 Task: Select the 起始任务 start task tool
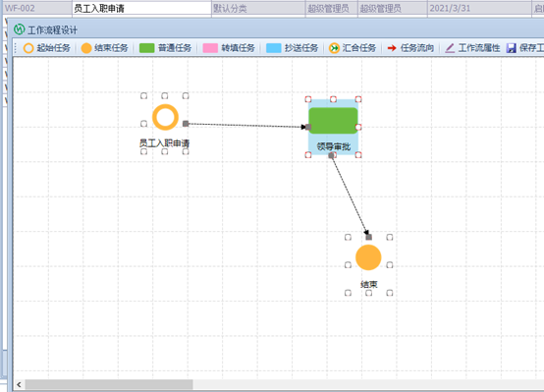point(47,48)
